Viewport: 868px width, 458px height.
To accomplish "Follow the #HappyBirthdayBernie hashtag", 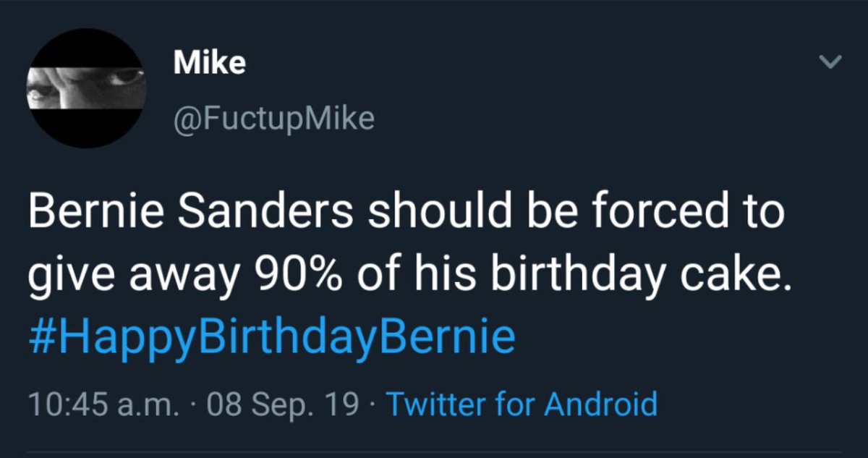I will click(x=271, y=337).
